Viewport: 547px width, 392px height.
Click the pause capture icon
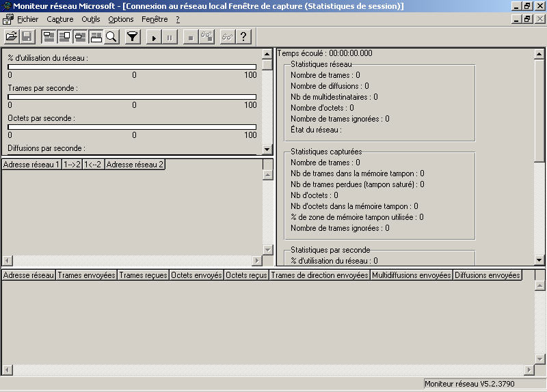tap(170, 37)
